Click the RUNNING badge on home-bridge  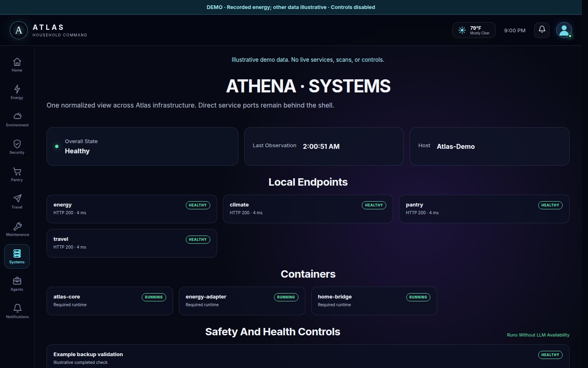pos(418,297)
